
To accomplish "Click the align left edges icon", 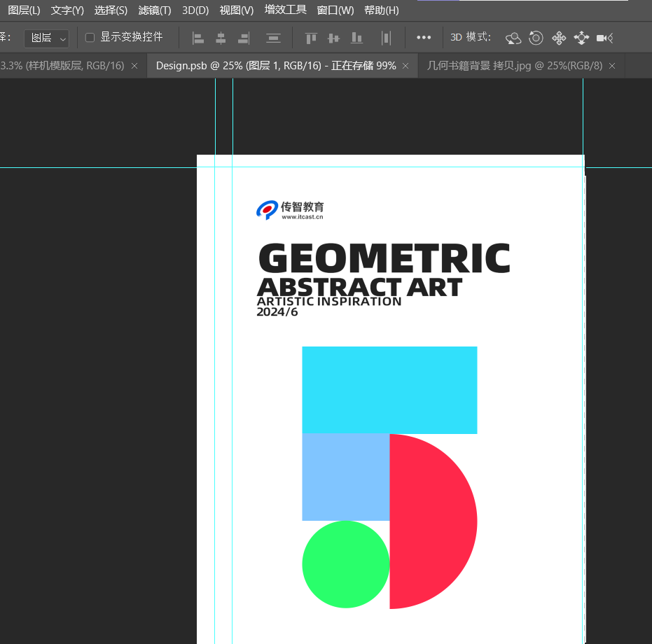I will [198, 38].
